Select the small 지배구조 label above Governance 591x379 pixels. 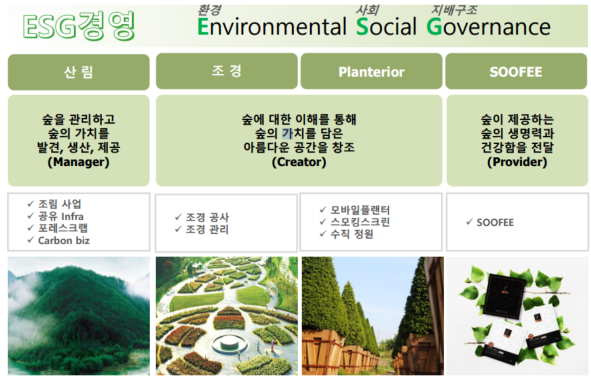click(454, 10)
